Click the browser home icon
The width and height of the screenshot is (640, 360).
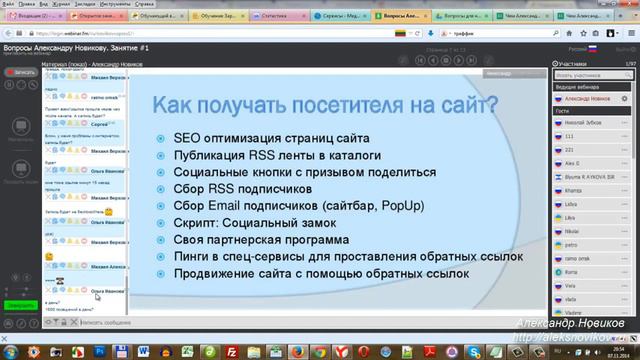coord(569,33)
